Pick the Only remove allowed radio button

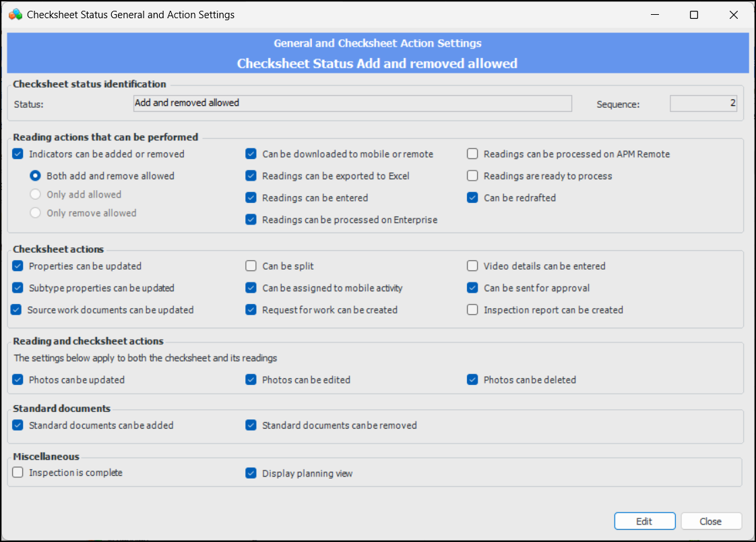pos(36,213)
